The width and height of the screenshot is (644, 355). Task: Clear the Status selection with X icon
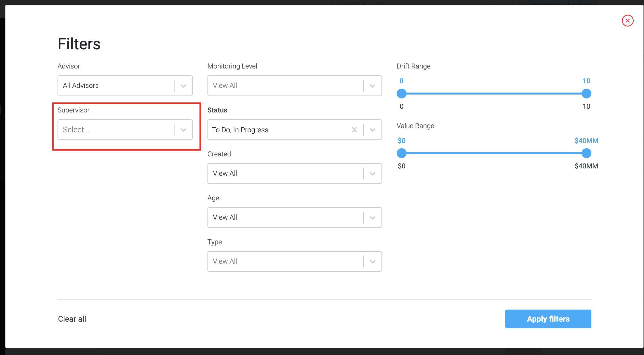354,130
